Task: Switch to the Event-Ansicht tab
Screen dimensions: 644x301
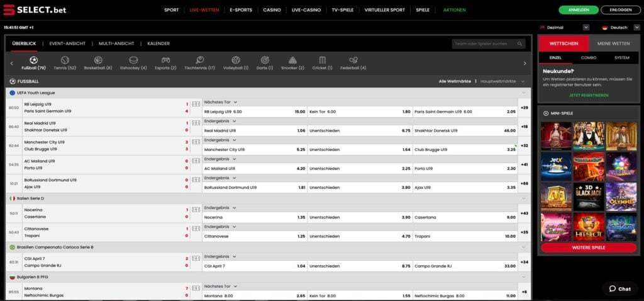Action: [67, 43]
